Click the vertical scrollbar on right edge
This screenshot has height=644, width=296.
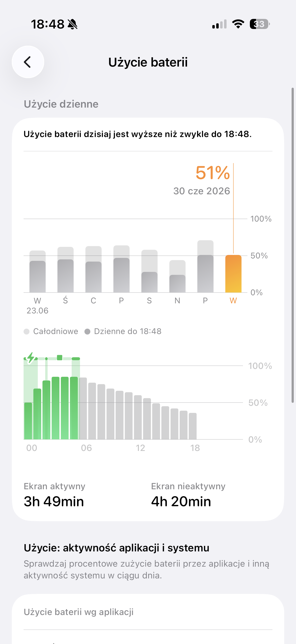[x=293, y=245]
